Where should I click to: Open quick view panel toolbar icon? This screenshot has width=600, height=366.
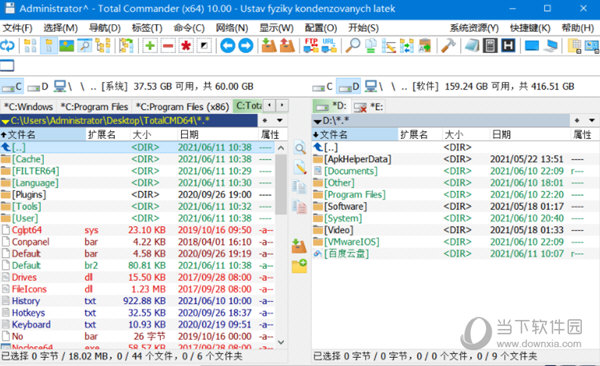[x=85, y=46]
